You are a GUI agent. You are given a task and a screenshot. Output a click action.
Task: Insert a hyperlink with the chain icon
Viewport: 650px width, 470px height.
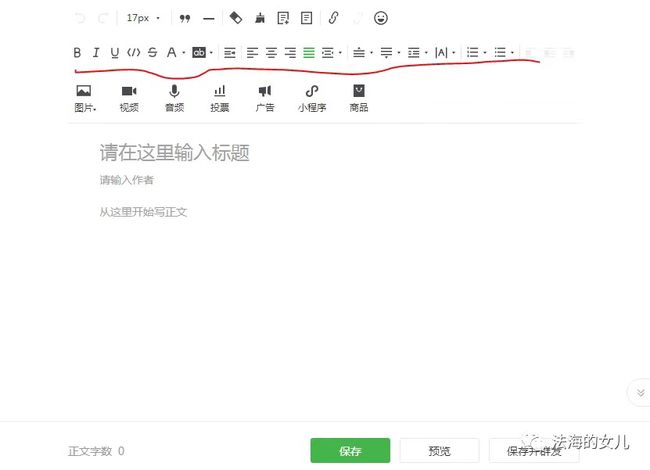pos(333,18)
